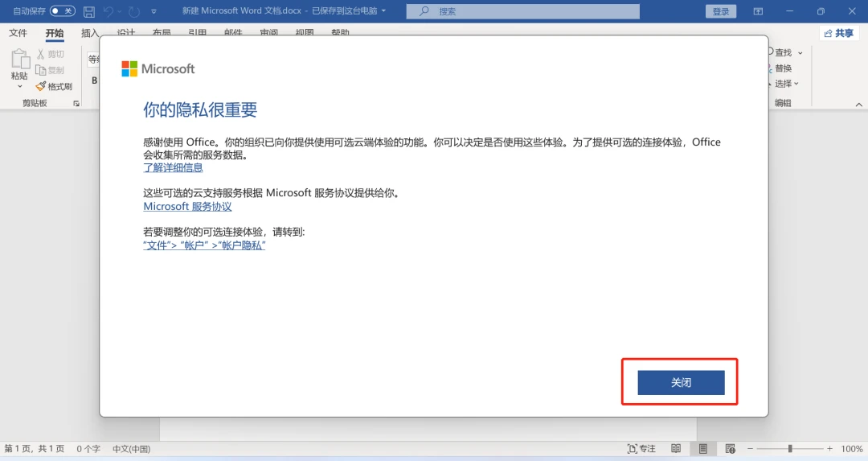Open the Ribbon Display Options icon
Image resolution: width=868 pixels, height=461 pixels.
point(758,11)
